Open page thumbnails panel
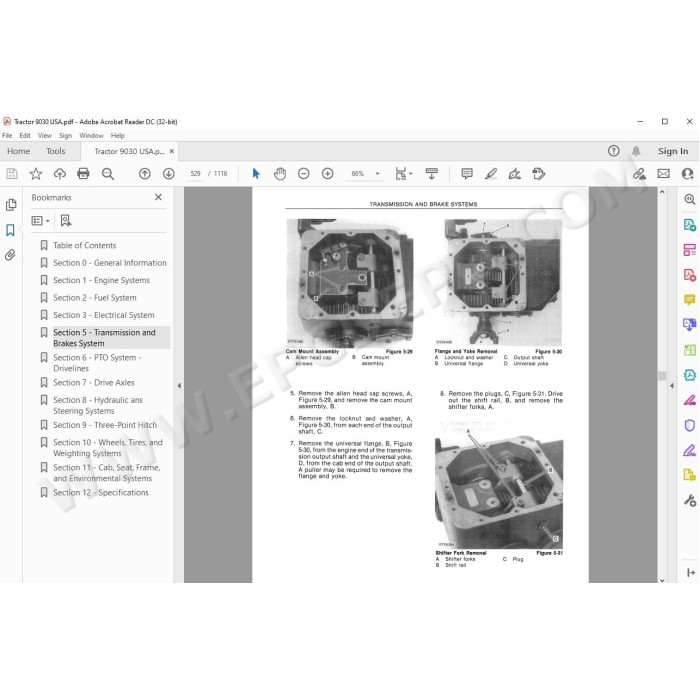The image size is (700, 700). pyautogui.click(x=11, y=204)
